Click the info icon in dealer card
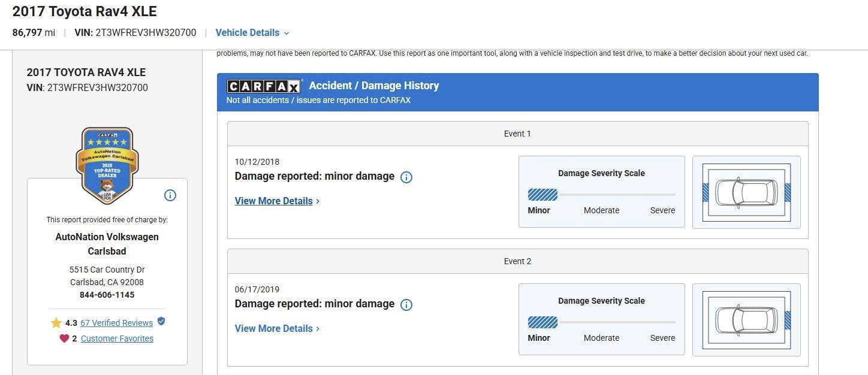 pos(170,195)
